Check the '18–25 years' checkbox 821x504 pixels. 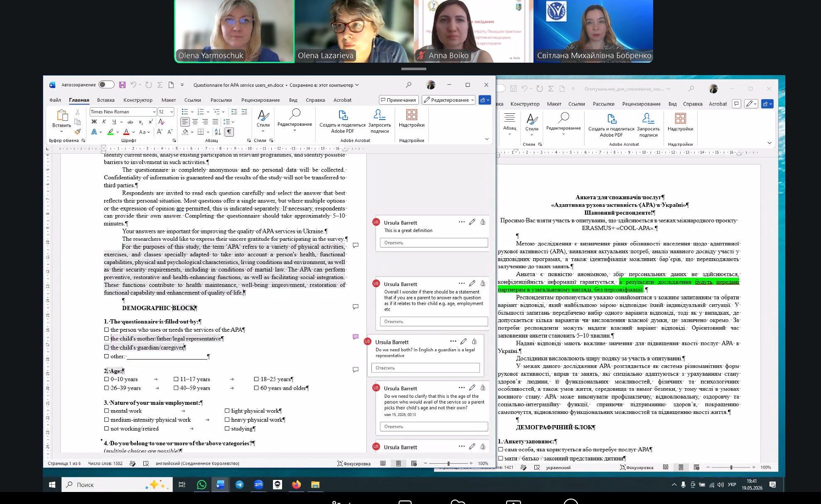256,379
